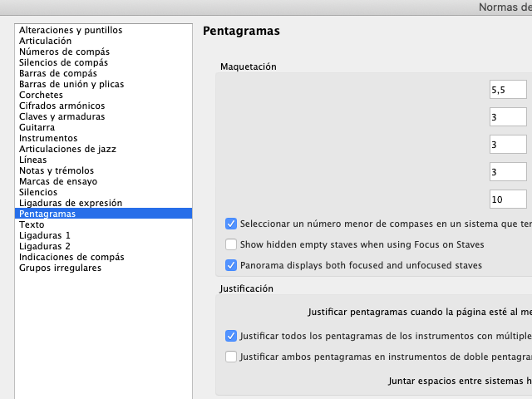Go to 'Guitarra' settings

tap(37, 127)
